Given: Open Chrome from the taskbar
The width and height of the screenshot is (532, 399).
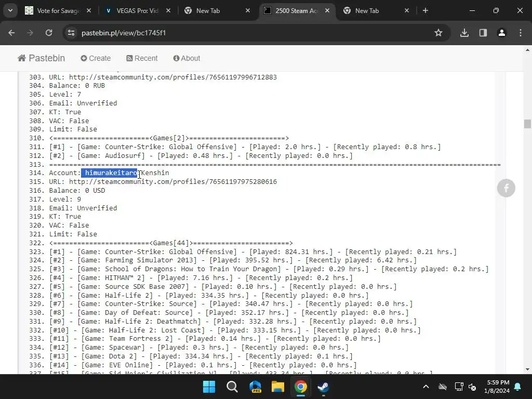Looking at the screenshot, I should 301,387.
